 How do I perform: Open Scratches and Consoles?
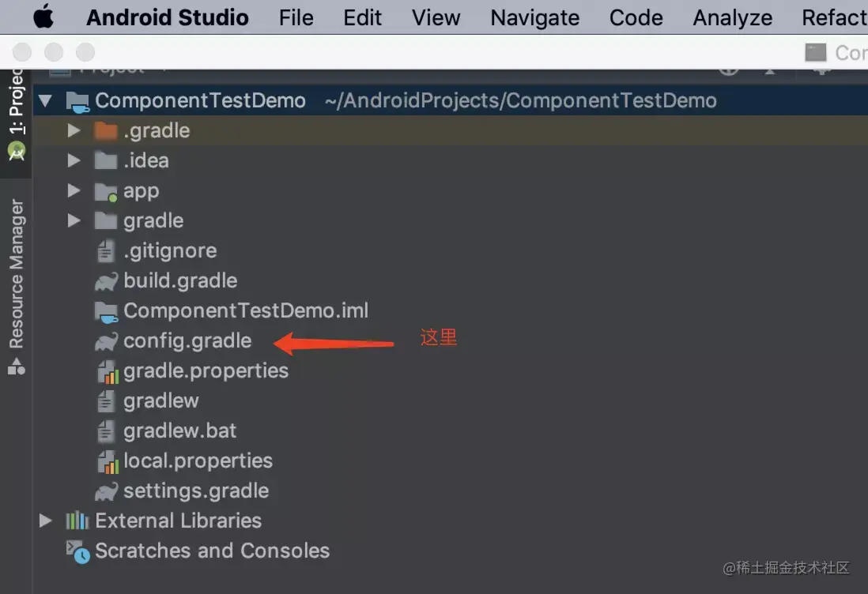click(x=212, y=551)
